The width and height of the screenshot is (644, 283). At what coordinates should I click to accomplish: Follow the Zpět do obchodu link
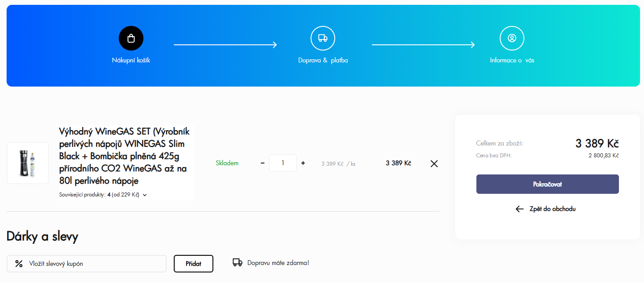552,209
